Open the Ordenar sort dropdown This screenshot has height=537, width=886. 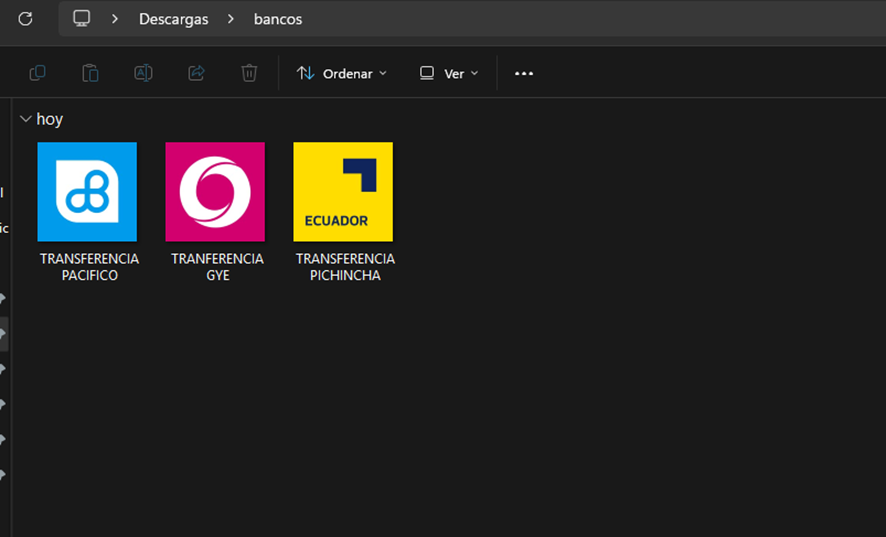point(342,73)
